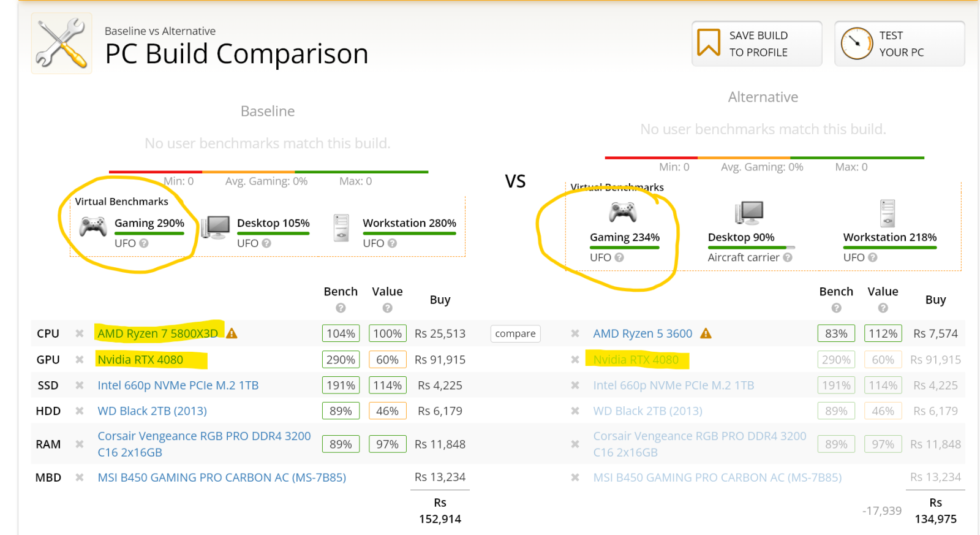Image resolution: width=980 pixels, height=535 pixels.
Task: Click Alternative desktop monitor icon
Action: (750, 213)
